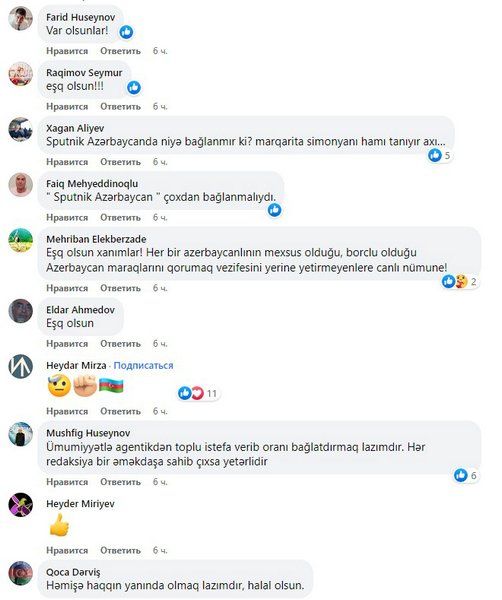Click Подписаться next to Heydar Mirza
The width and height of the screenshot is (502, 600).
pos(143,365)
